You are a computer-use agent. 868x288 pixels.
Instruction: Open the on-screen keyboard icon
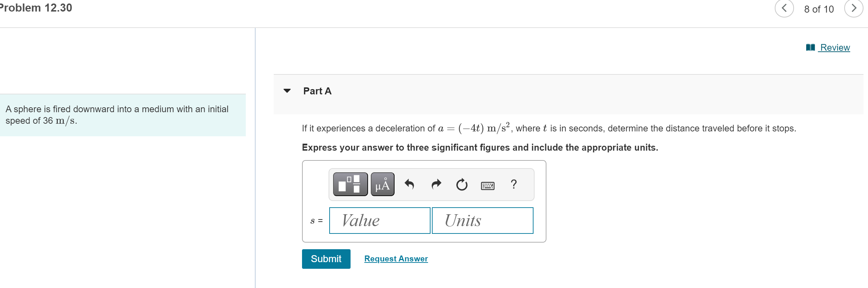pyautogui.click(x=487, y=185)
